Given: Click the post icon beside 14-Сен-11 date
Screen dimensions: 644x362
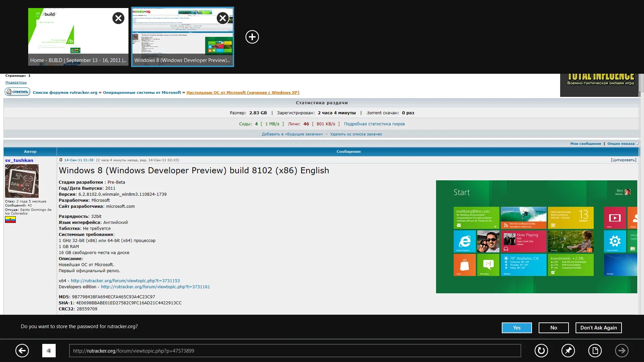Looking at the screenshot, I should pyautogui.click(x=61, y=160).
